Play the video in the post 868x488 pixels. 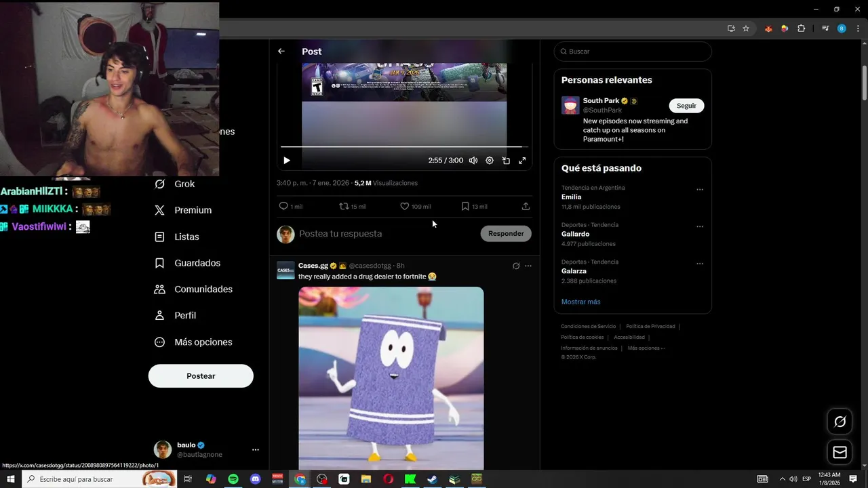tap(287, 161)
